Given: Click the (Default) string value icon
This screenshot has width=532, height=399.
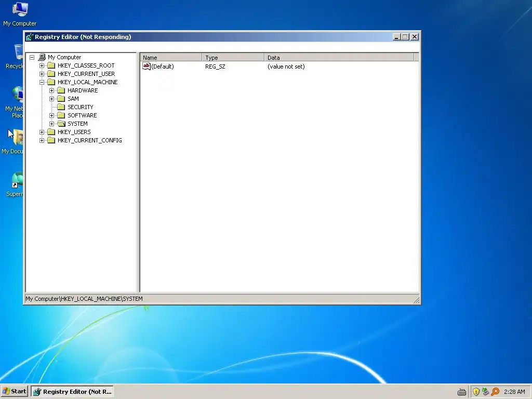Looking at the screenshot, I should 146,66.
